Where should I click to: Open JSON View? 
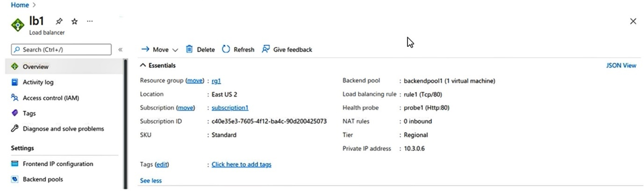pos(621,66)
